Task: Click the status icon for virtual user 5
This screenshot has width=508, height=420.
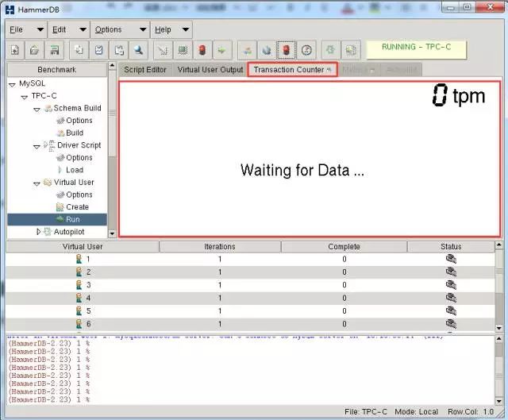Action: (451, 310)
